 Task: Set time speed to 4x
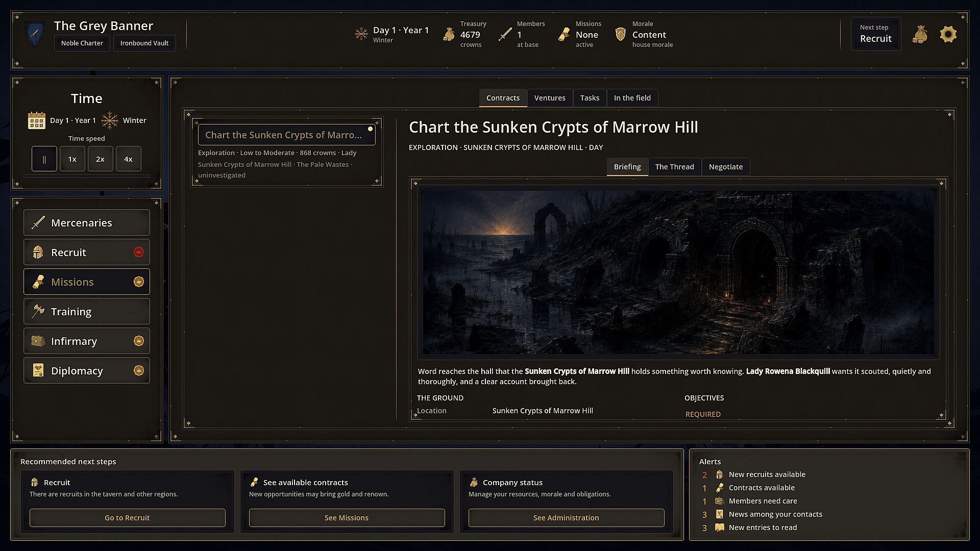(129, 159)
